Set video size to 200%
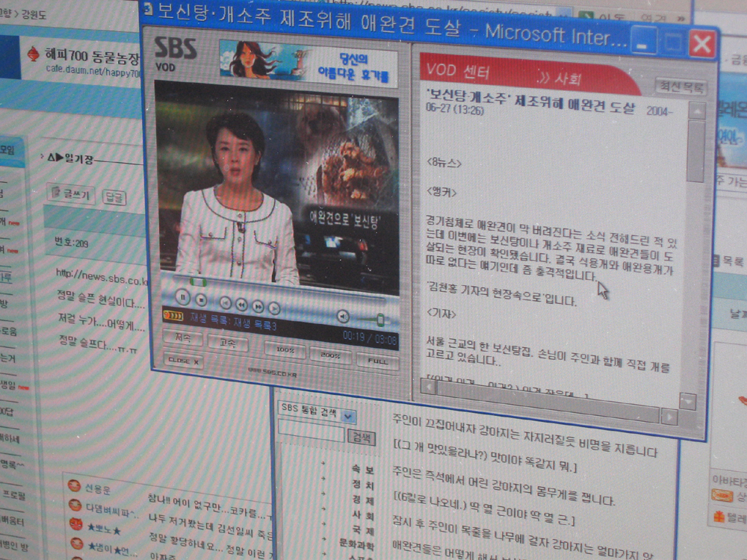Screen dimensions: 747x560 [x=330, y=355]
